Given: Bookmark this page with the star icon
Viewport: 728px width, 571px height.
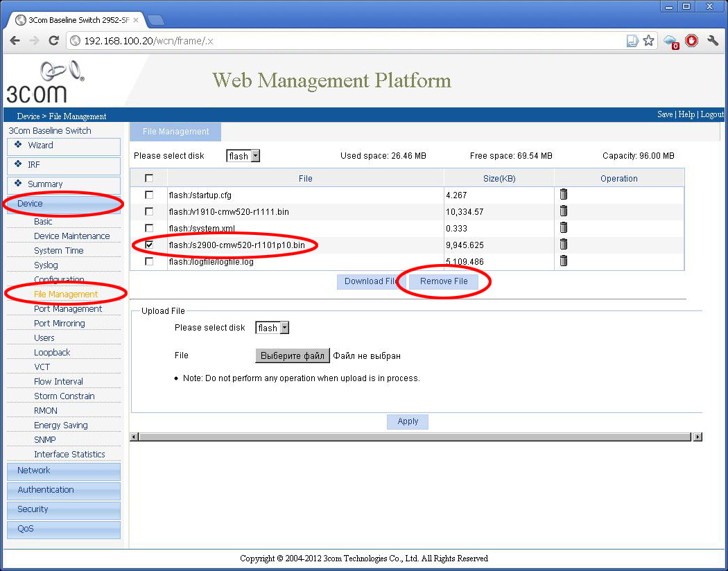Looking at the screenshot, I should pos(648,41).
